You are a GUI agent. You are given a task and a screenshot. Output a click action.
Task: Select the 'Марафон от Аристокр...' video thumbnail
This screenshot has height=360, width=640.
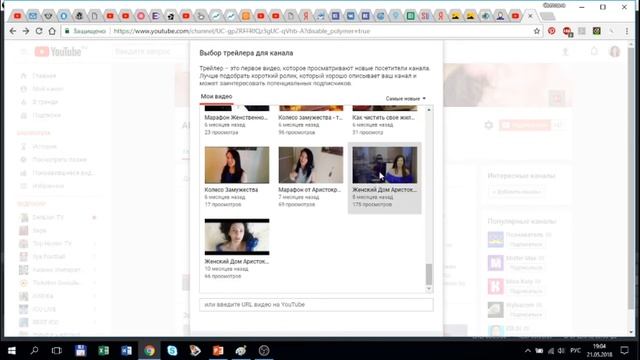point(311,165)
